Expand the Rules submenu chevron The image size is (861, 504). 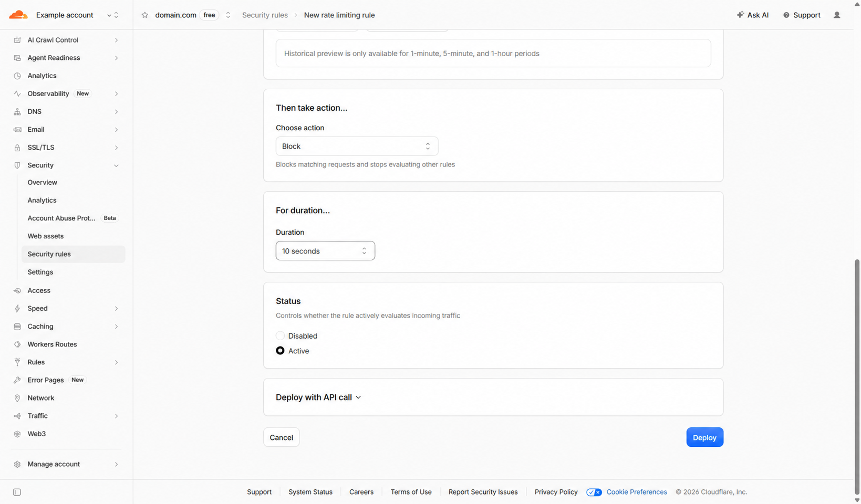point(116,362)
